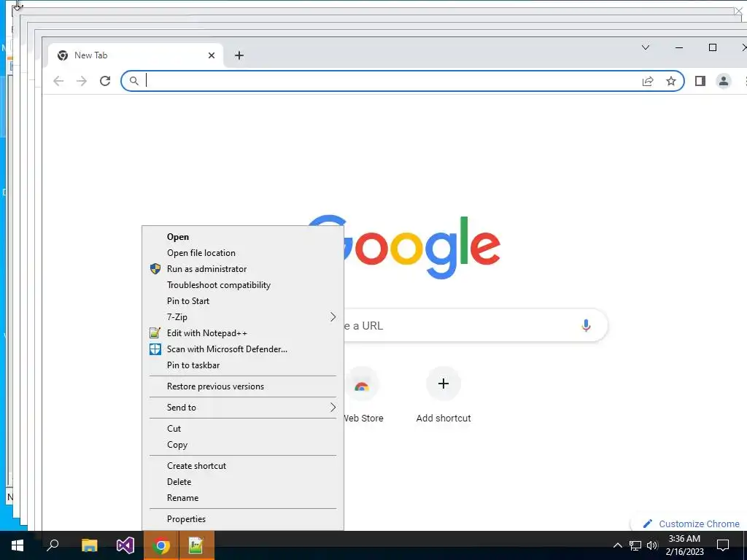Click the volume speaker tray icon
The image size is (747, 560).
pos(652,545)
